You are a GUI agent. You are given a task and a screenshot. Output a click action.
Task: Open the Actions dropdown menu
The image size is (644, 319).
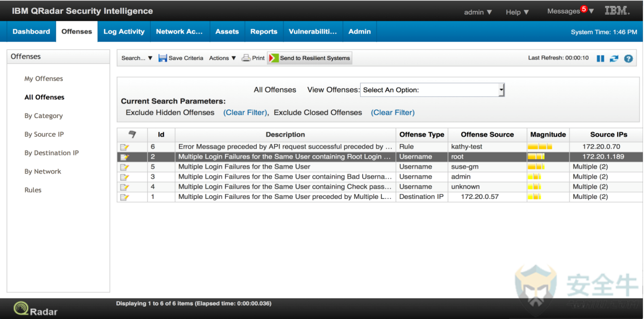[223, 58]
